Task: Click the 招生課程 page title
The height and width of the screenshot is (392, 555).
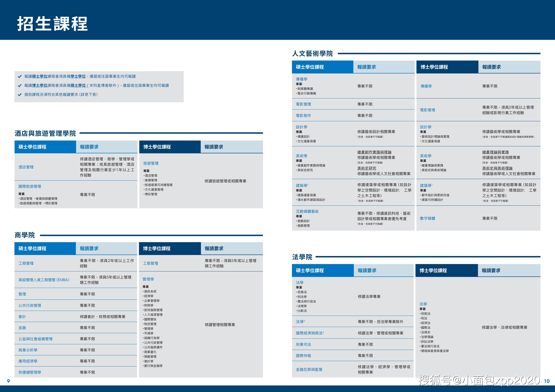Action: coord(52,24)
